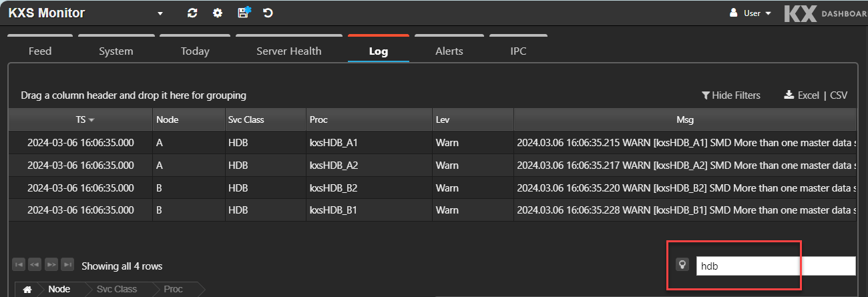The height and width of the screenshot is (297, 868).
Task: Switch to the IPC tab
Action: [518, 51]
